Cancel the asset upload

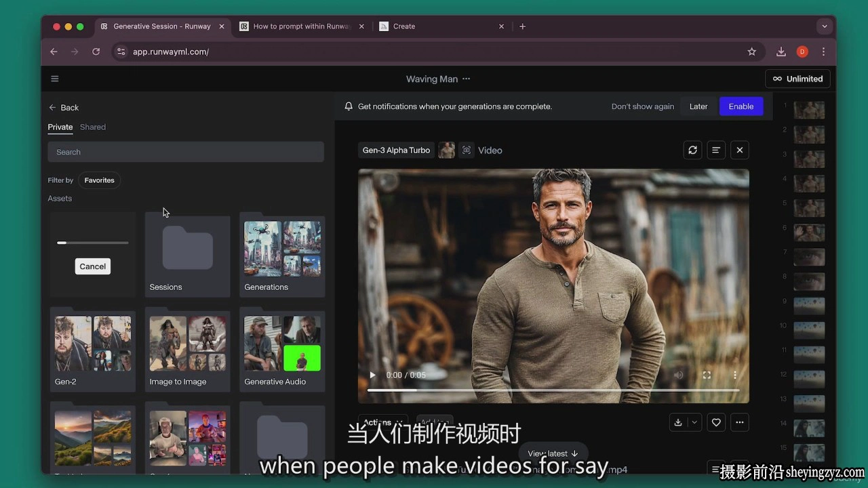tap(93, 266)
